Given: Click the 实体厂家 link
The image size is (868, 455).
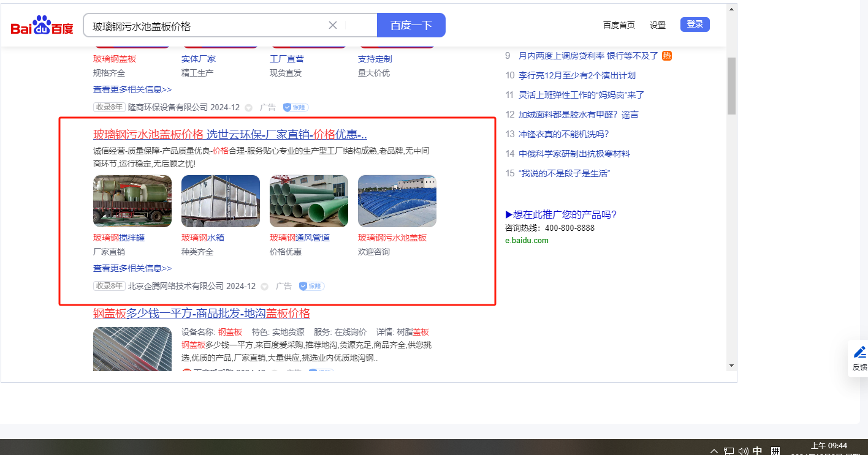Looking at the screenshot, I should (199, 59).
